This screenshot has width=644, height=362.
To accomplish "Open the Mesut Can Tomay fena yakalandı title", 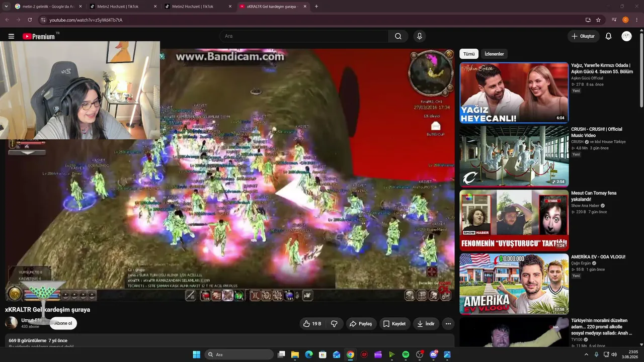I will [594, 196].
